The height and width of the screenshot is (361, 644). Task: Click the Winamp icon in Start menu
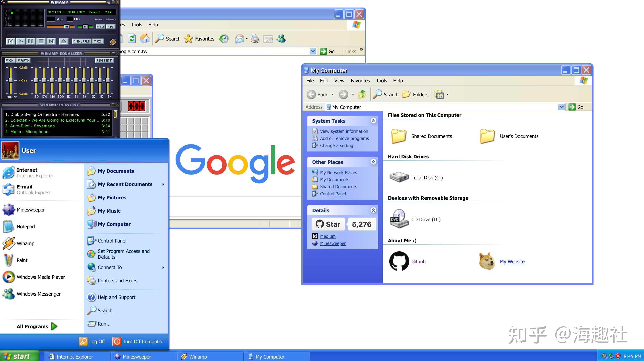9,243
